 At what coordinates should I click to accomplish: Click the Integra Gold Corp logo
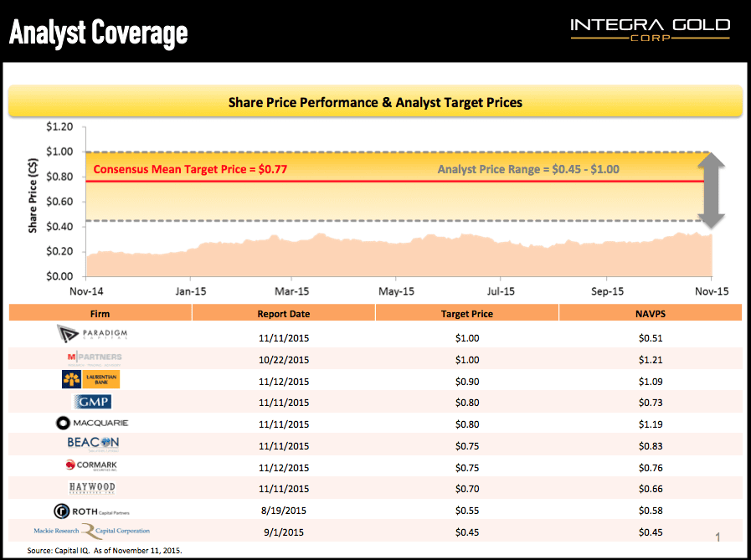pos(650,29)
